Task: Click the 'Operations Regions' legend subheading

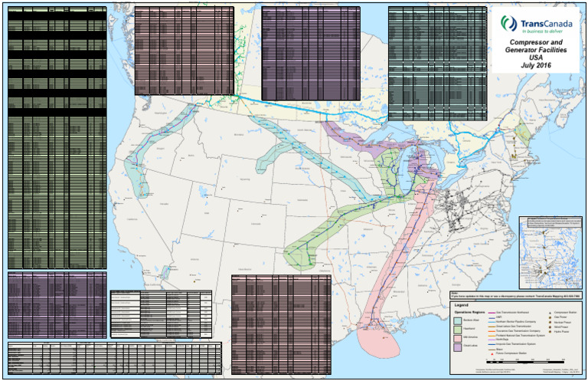Action: [x=469, y=312]
